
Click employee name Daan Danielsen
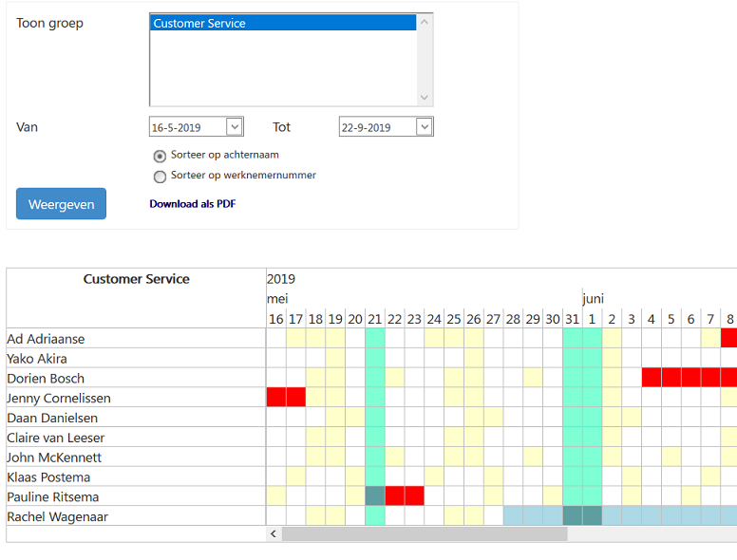52,418
